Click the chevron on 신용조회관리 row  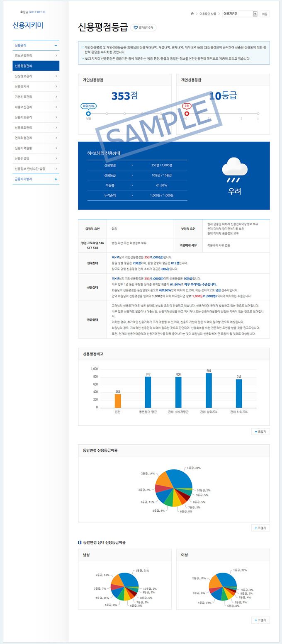56,127
